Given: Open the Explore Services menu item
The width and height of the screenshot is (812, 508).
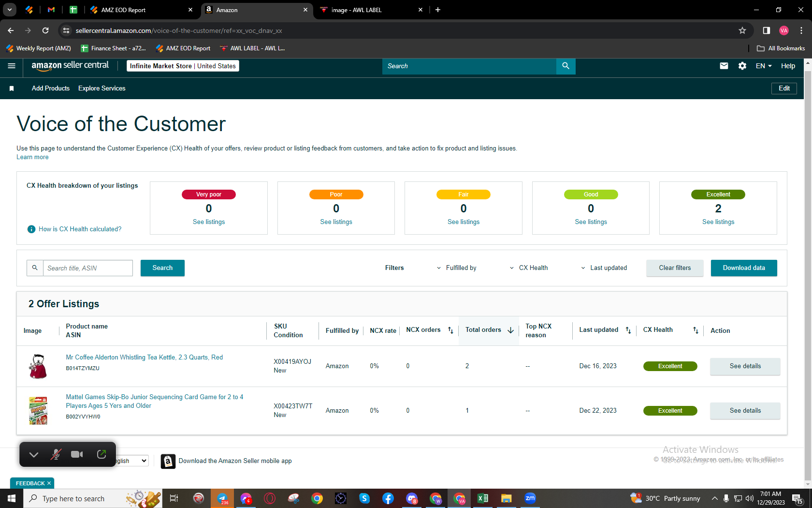Looking at the screenshot, I should 102,89.
